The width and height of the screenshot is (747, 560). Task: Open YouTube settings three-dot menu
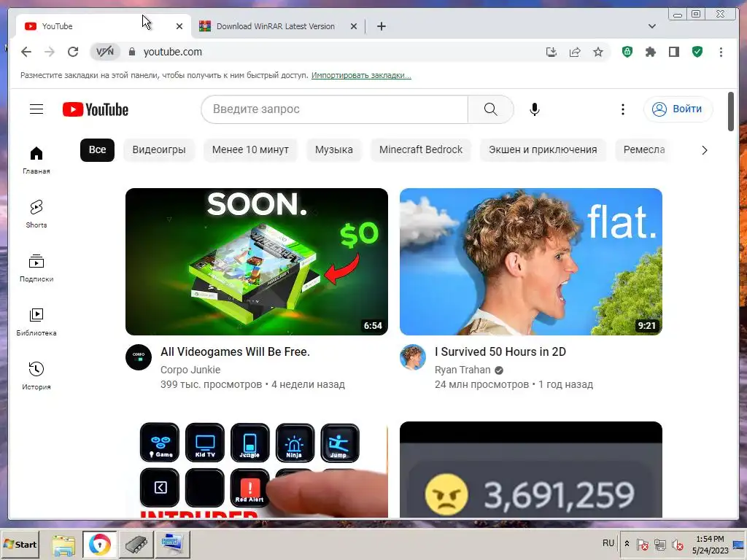coord(623,109)
